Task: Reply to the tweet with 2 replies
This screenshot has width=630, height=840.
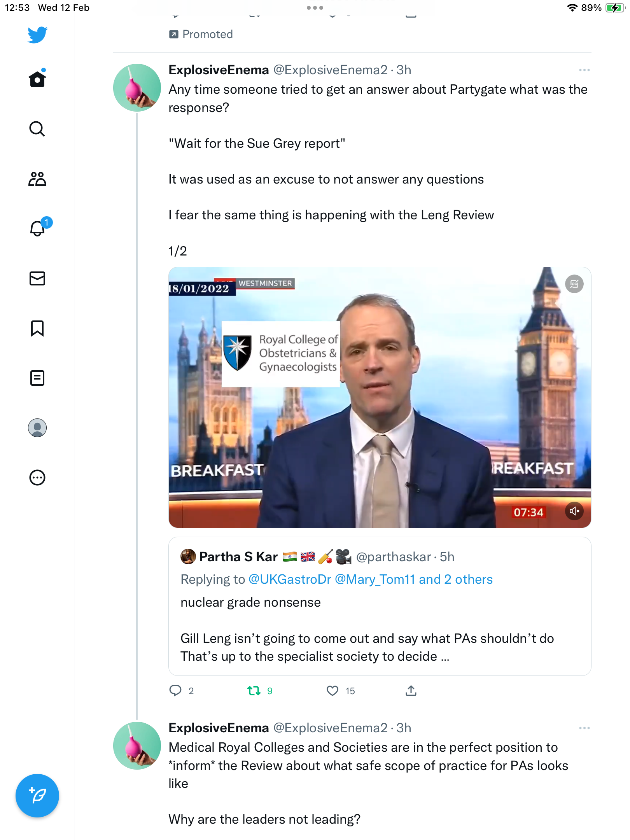Action: (175, 691)
